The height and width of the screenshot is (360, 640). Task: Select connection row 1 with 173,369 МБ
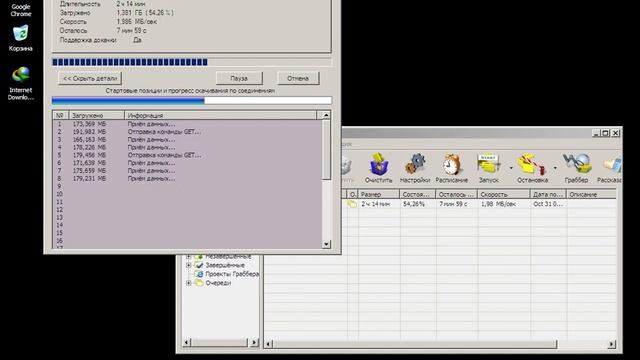tap(187, 124)
